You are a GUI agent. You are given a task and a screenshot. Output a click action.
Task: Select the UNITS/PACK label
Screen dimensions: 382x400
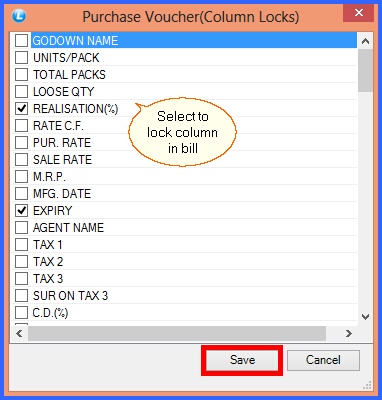point(66,58)
